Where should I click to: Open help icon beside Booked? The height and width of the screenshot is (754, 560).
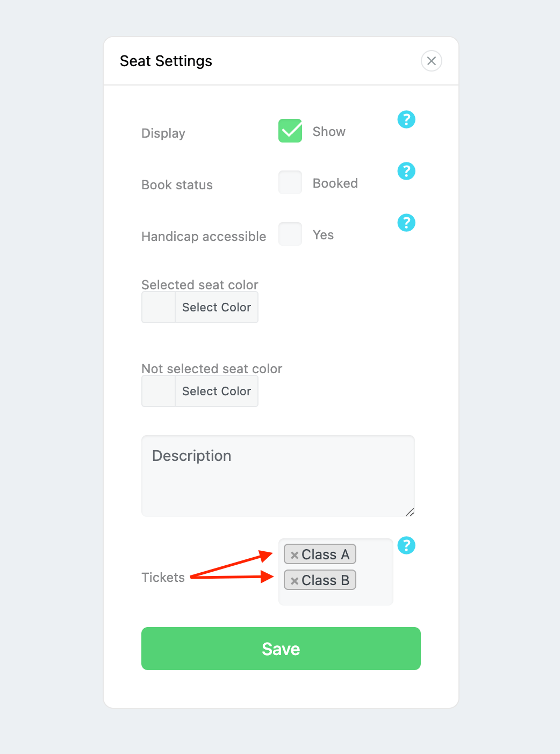pos(406,171)
